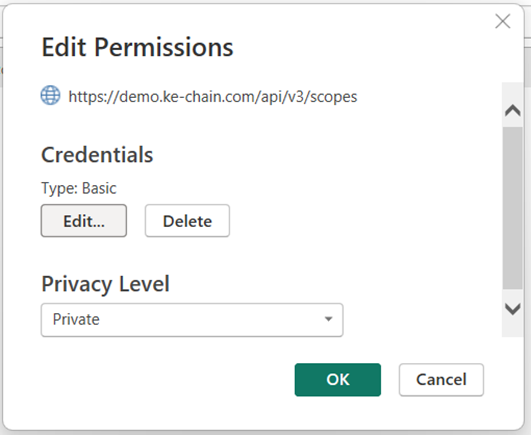The width and height of the screenshot is (531, 435).
Task: Click the small triangle in Privacy Level box
Action: (x=328, y=319)
